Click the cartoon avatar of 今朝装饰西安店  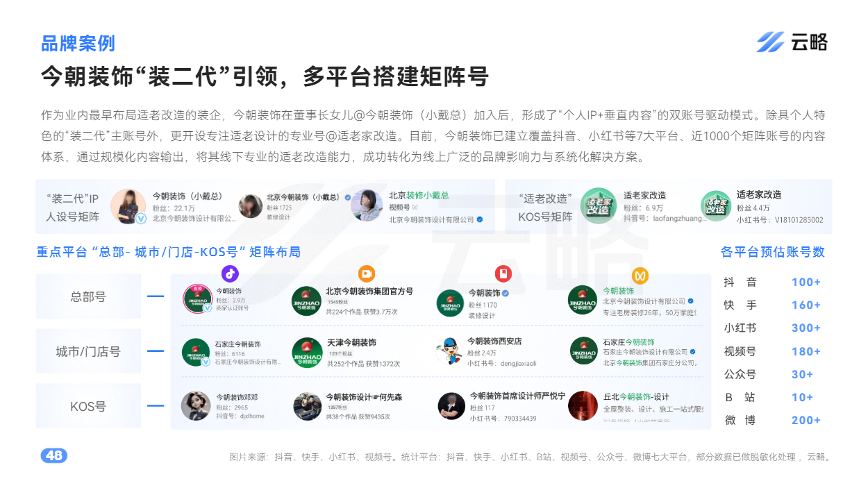[x=450, y=352]
